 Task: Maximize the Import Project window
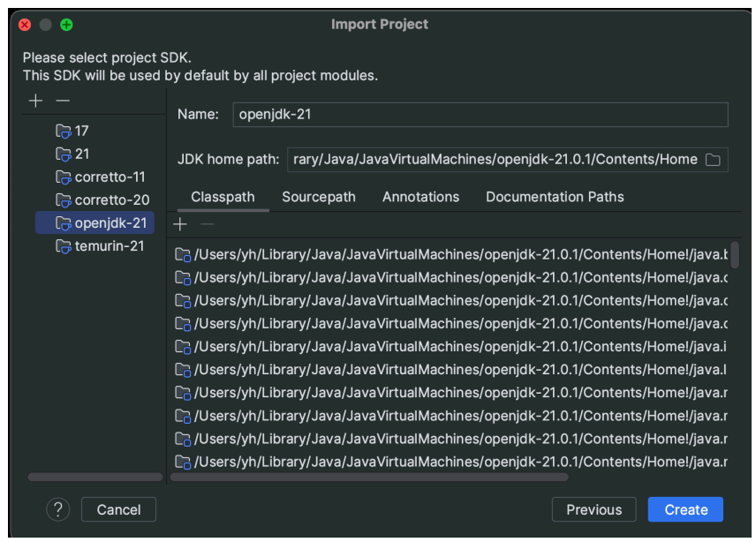[x=66, y=25]
